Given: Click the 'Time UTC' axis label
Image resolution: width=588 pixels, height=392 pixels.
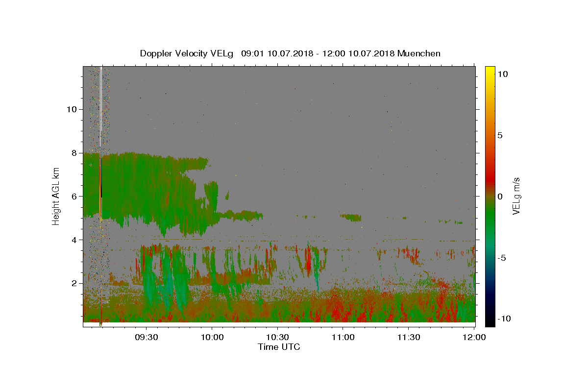Looking at the screenshot, I should pos(279,347).
